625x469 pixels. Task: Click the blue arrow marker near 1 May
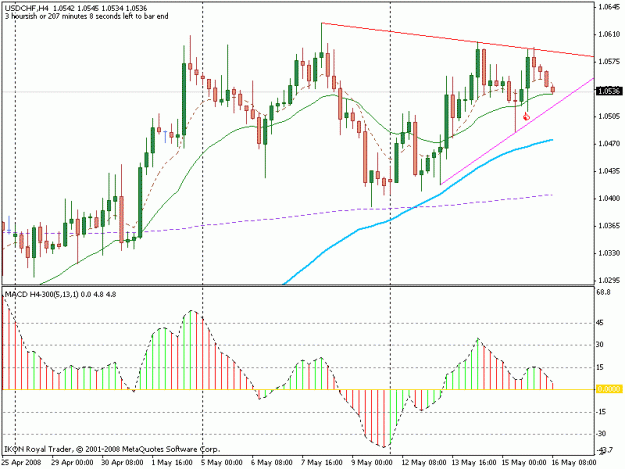165,136
